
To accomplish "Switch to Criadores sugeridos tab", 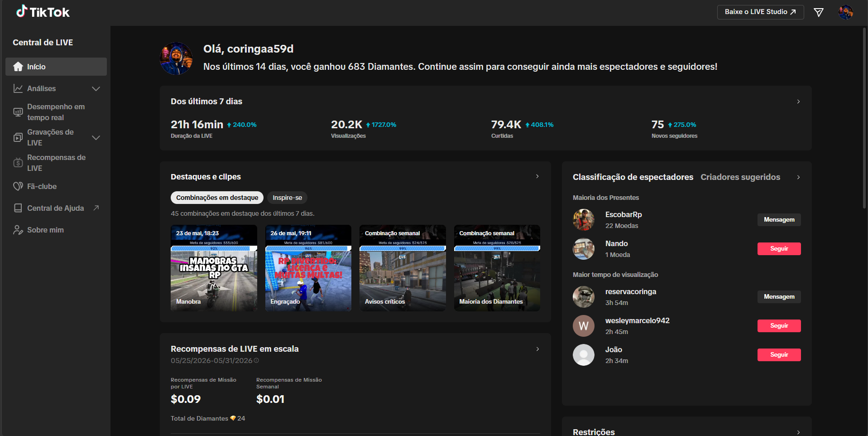I will point(740,177).
